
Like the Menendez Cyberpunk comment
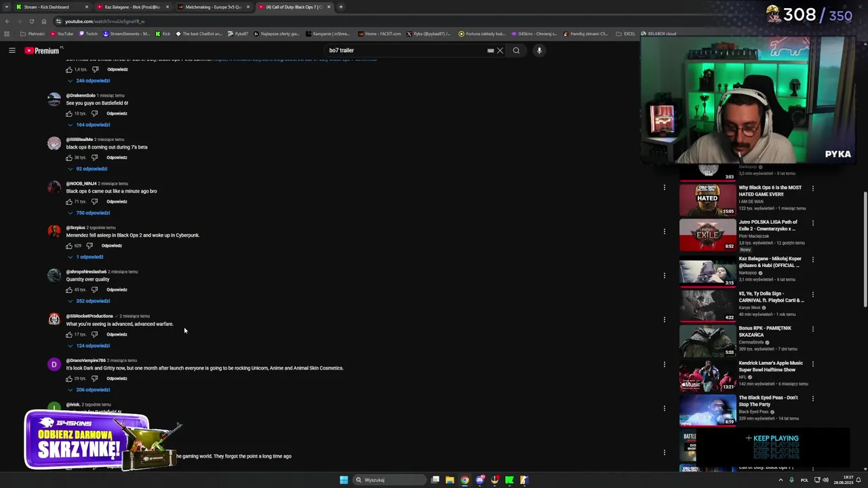69,245
